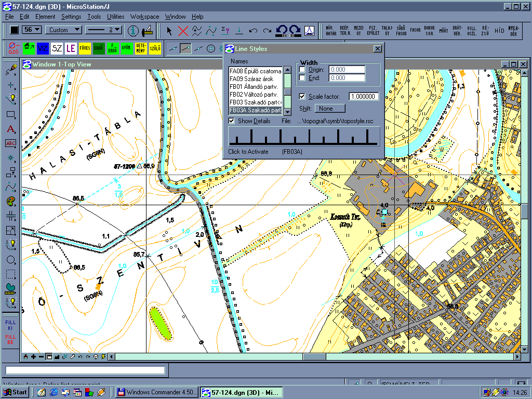Click the HÍD toolbar button
This screenshot has height=399, width=532.
tap(499, 31)
